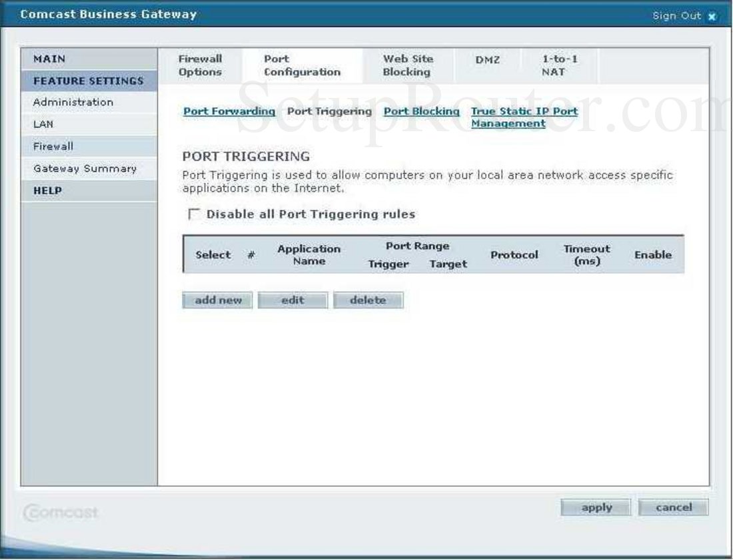This screenshot has width=733, height=560.
Task: Open the Web Site Blocking tab
Action: tap(407, 65)
